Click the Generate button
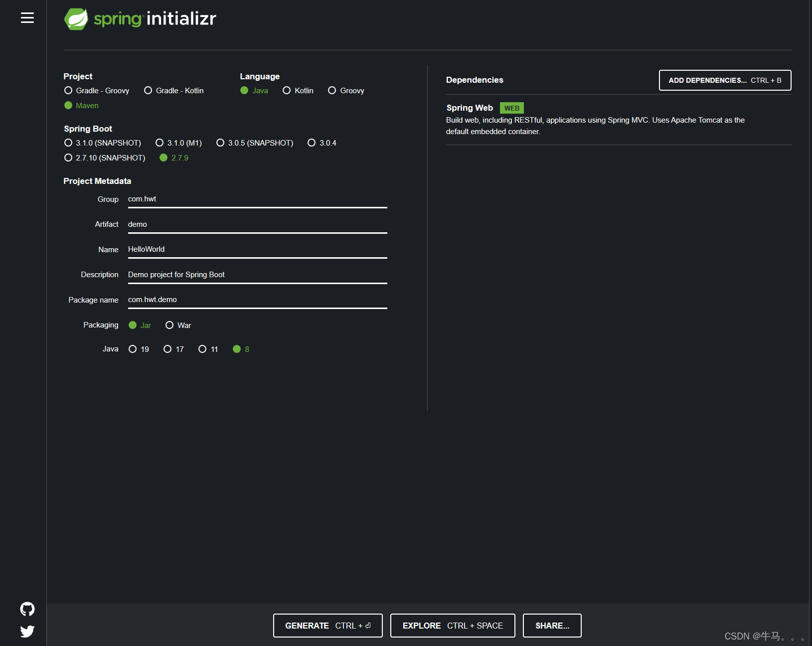Viewport: 812px width, 646px height. coord(328,626)
